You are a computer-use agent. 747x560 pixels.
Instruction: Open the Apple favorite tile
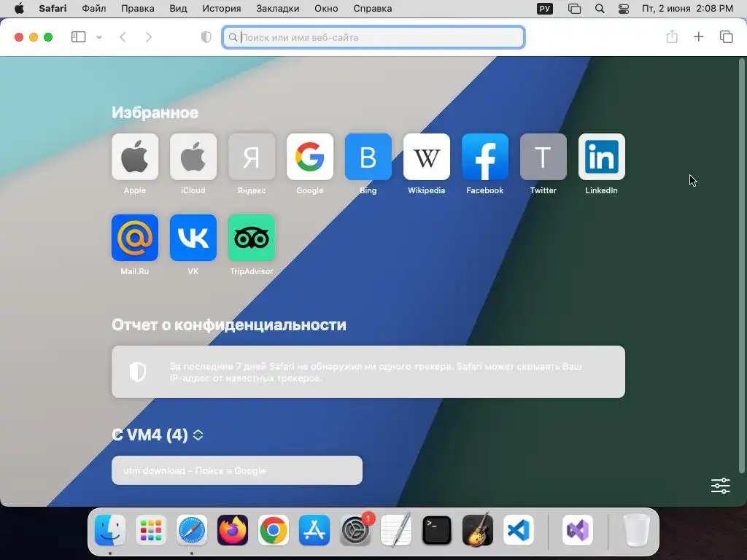[x=135, y=157]
